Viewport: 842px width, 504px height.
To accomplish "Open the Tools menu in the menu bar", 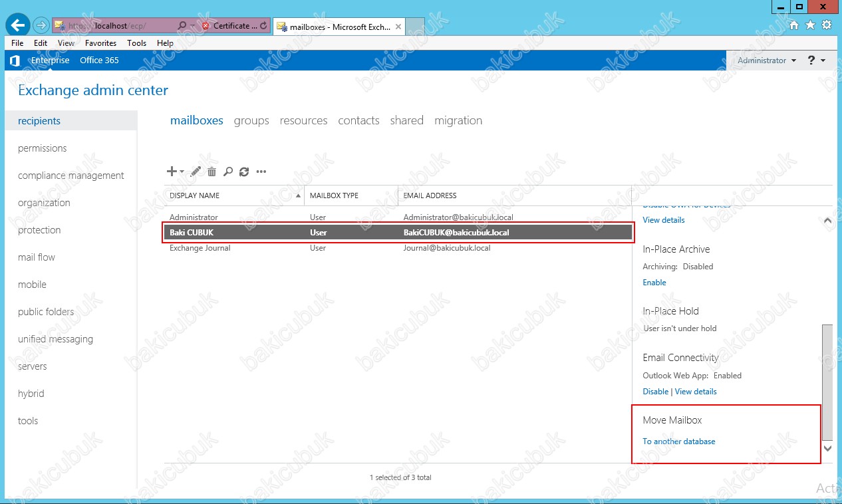I will point(136,43).
